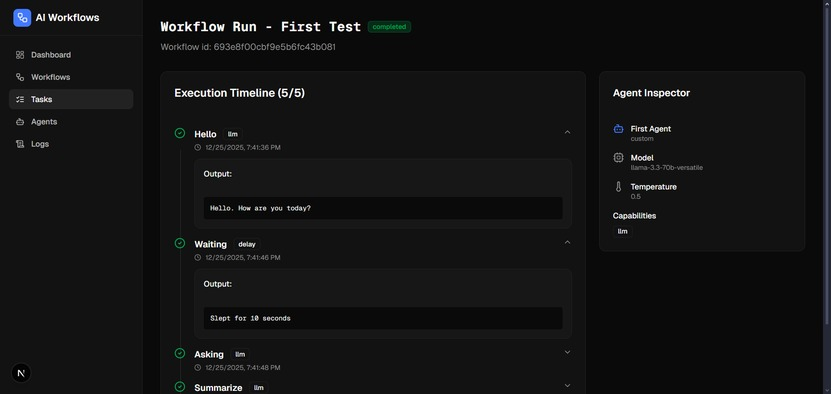Click the delay tag next to Waiting

click(x=247, y=244)
